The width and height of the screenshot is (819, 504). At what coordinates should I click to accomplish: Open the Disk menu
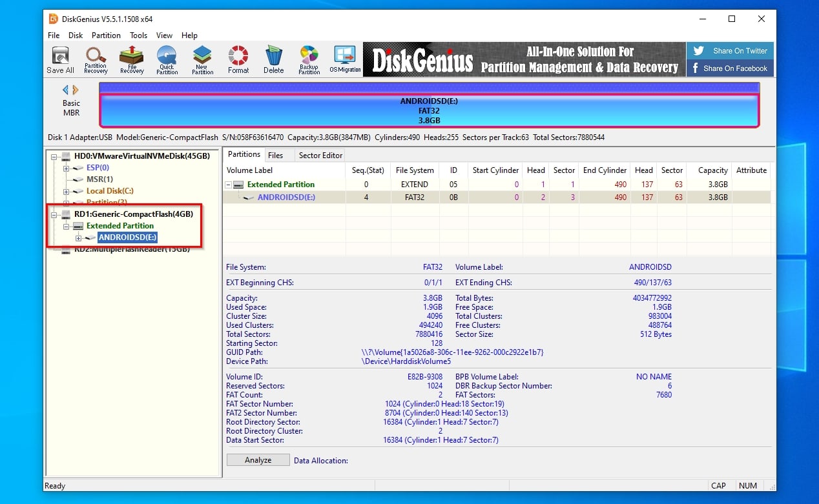point(76,35)
